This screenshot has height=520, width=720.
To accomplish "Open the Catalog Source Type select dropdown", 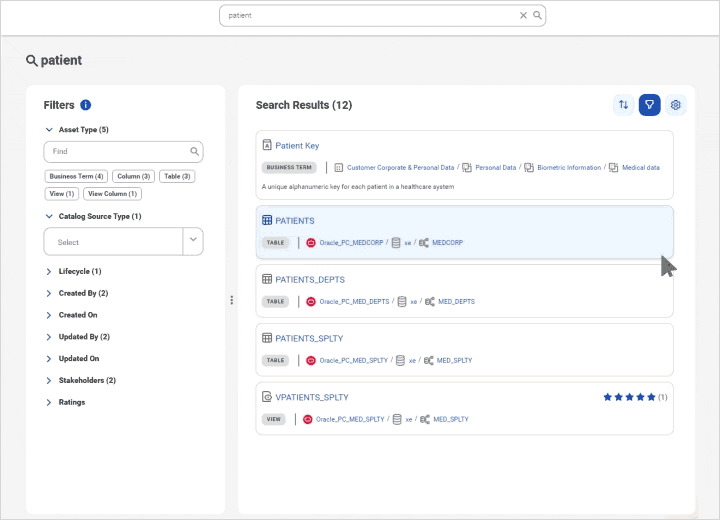I will click(x=123, y=242).
